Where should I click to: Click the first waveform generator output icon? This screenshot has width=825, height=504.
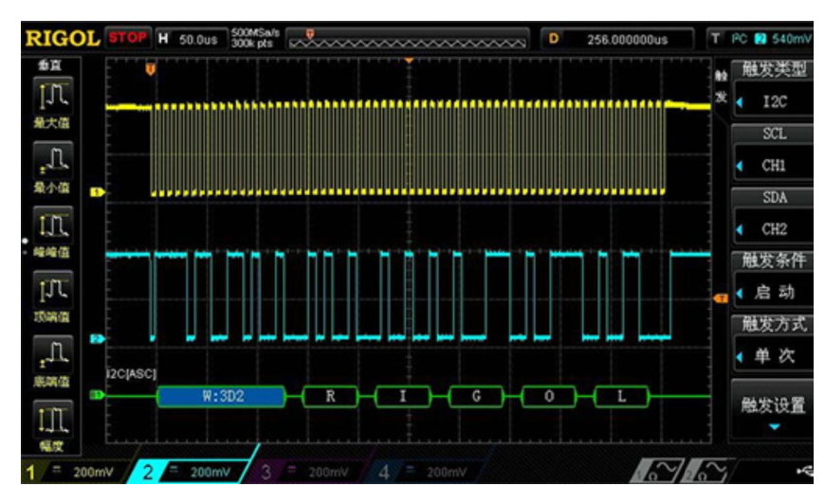click(x=658, y=470)
